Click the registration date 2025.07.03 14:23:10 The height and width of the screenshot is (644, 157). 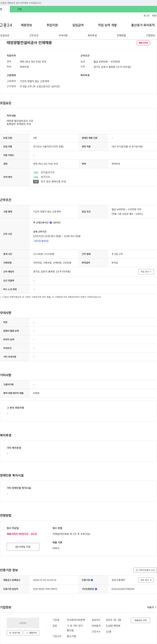(x=45, y=580)
